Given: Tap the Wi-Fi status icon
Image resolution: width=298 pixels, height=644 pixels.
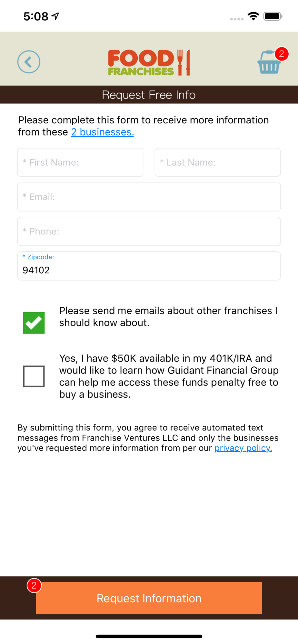Looking at the screenshot, I should pos(253,16).
